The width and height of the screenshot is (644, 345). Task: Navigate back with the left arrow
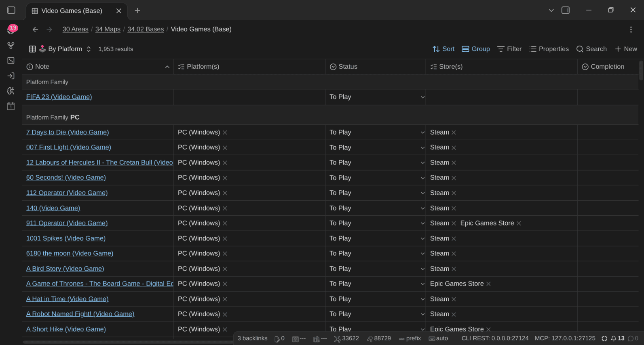tap(35, 29)
